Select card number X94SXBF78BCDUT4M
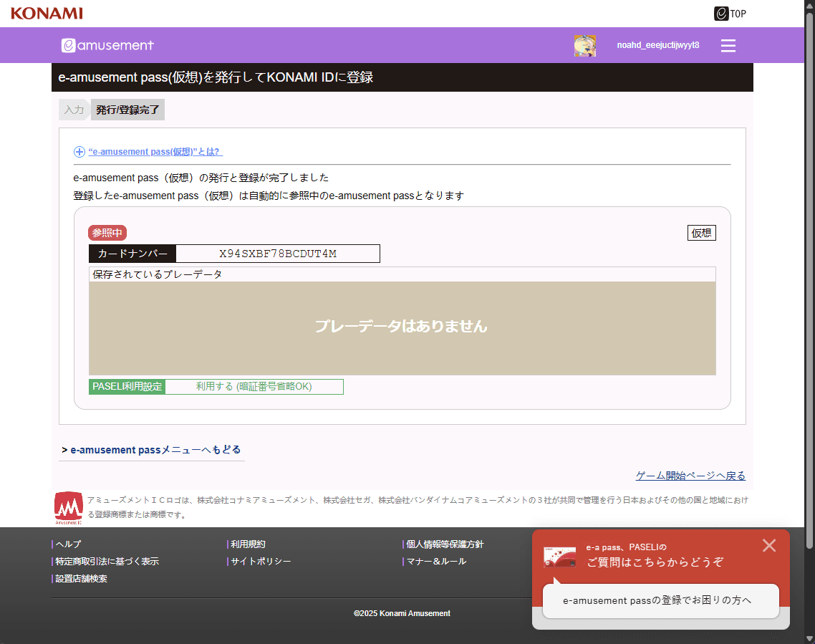Viewport: 815px width, 644px height. (278, 254)
